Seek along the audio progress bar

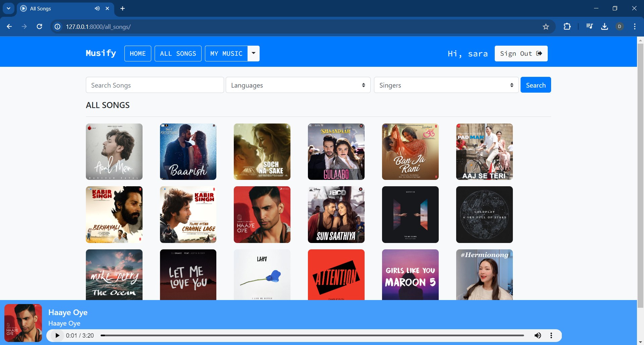point(312,335)
